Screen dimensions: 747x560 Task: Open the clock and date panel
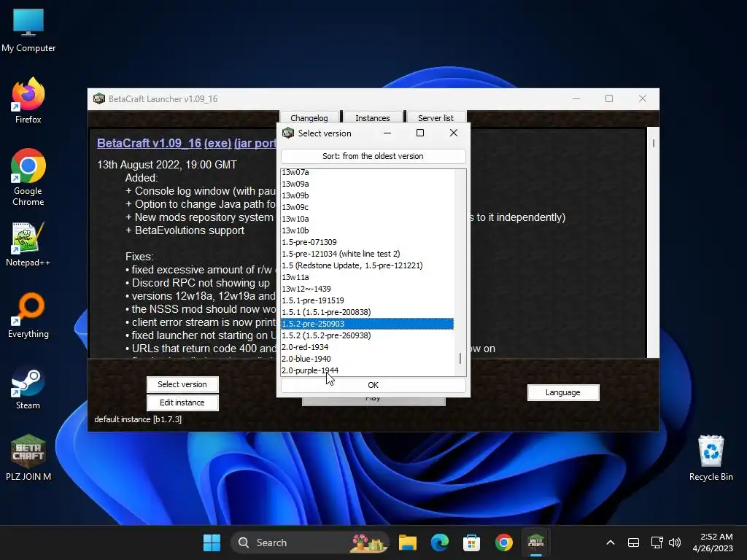click(x=713, y=542)
